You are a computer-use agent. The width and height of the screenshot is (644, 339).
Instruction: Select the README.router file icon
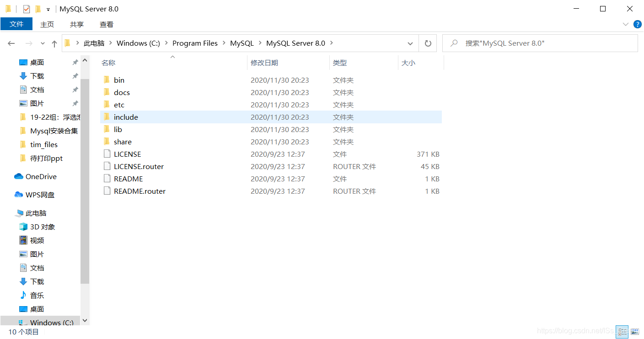point(107,191)
